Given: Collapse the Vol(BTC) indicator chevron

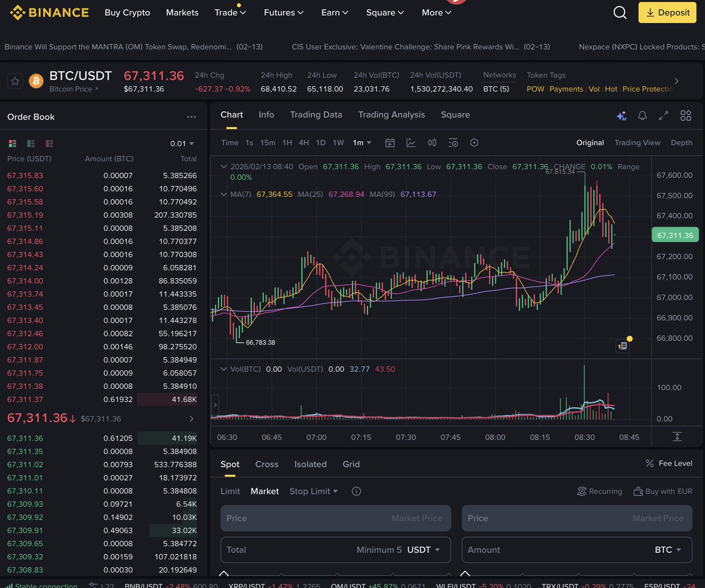Looking at the screenshot, I should [223, 369].
